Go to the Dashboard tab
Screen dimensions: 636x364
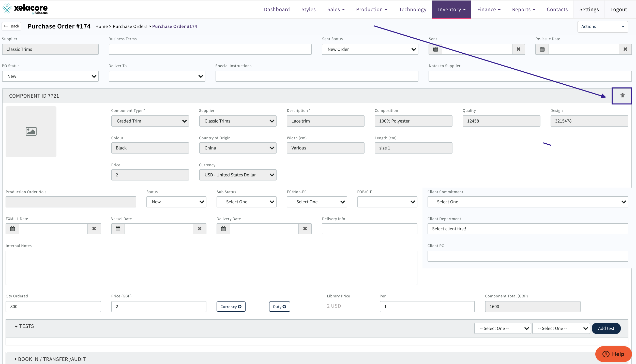click(x=277, y=9)
